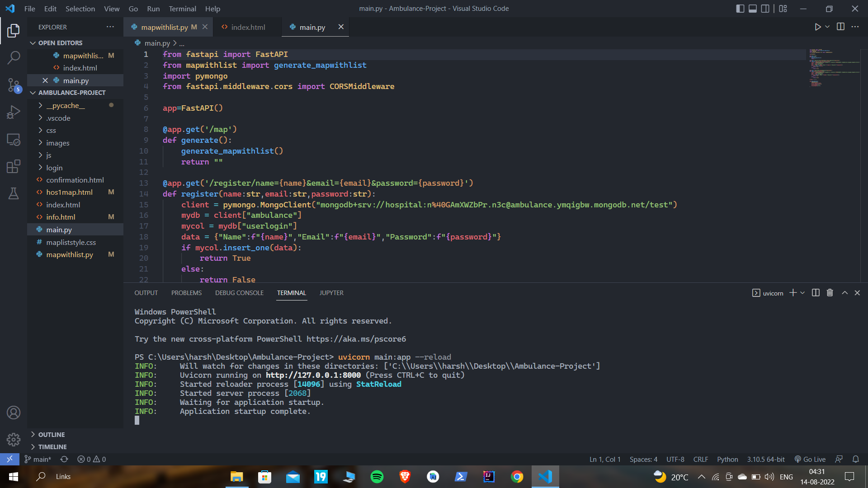Open new terminal launch profile dropdown
Viewport: 868px width, 488px height.
pos(803,293)
